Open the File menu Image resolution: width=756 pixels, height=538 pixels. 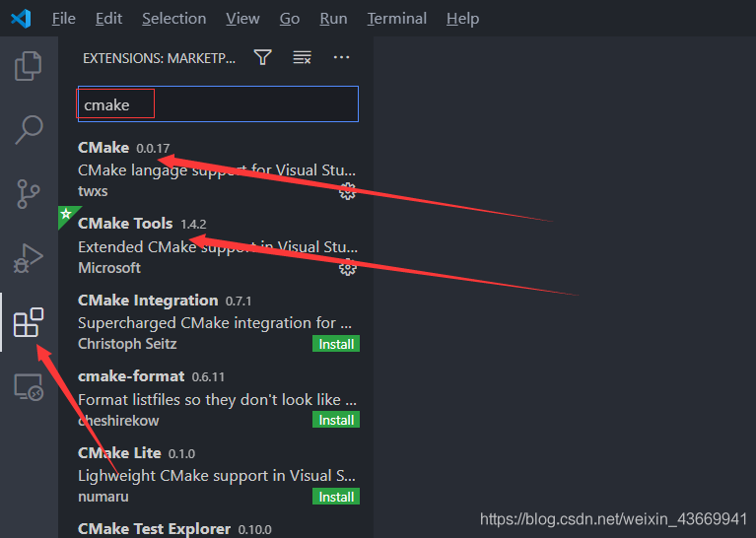(x=64, y=19)
